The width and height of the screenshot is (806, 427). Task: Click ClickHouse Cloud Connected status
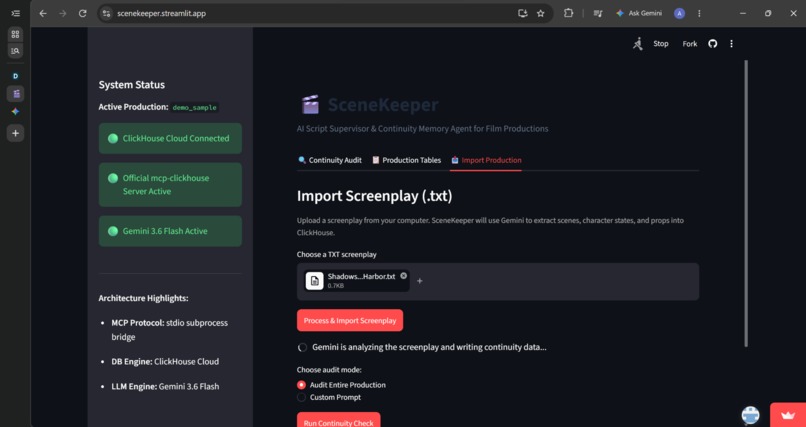coord(170,138)
